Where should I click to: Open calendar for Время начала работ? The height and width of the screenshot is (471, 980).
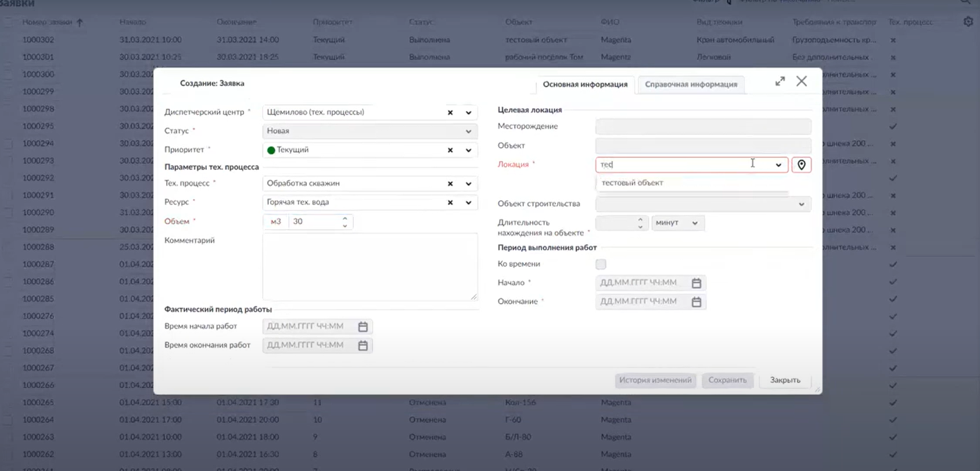(363, 327)
